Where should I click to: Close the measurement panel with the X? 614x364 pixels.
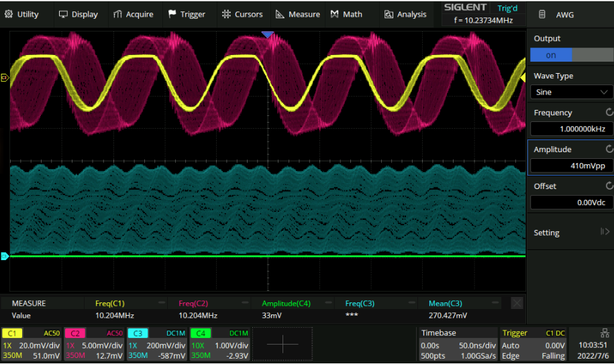tap(517, 304)
